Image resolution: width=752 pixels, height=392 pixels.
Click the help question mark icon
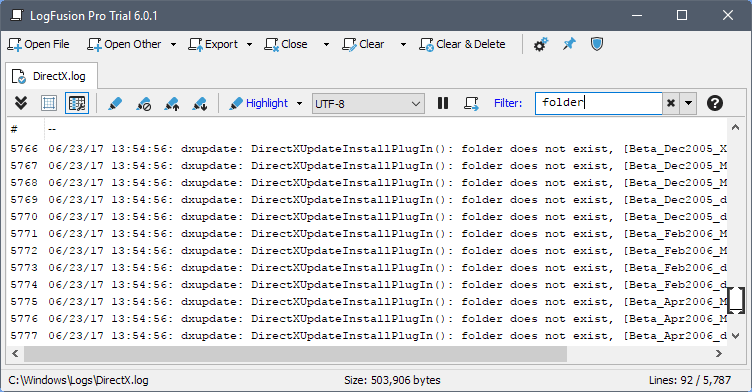coord(715,103)
